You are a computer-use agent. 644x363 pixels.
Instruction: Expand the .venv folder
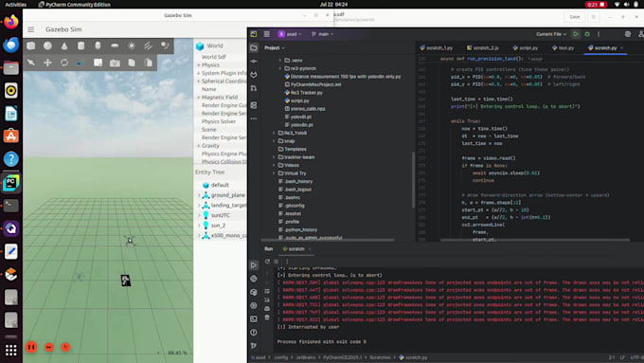(x=280, y=61)
